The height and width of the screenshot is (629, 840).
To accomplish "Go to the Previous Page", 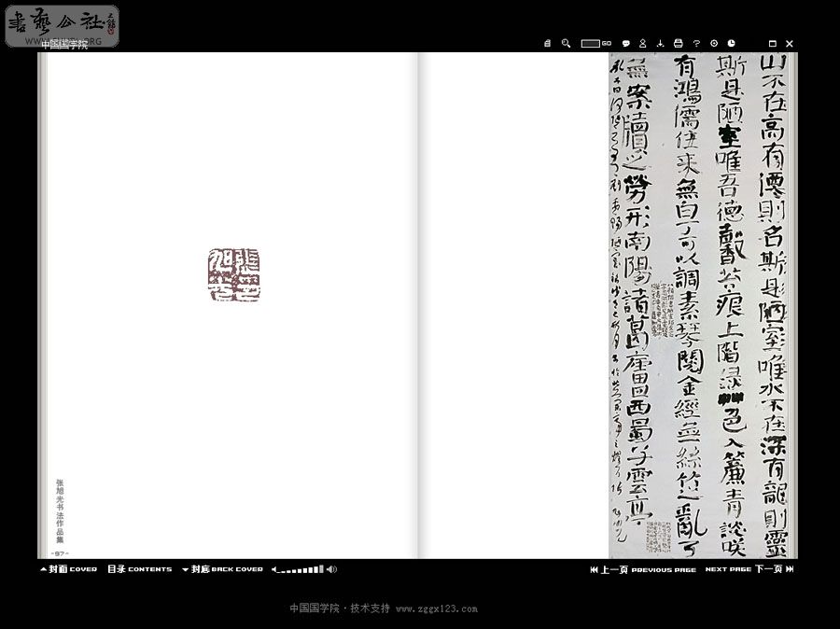I will click(643, 569).
